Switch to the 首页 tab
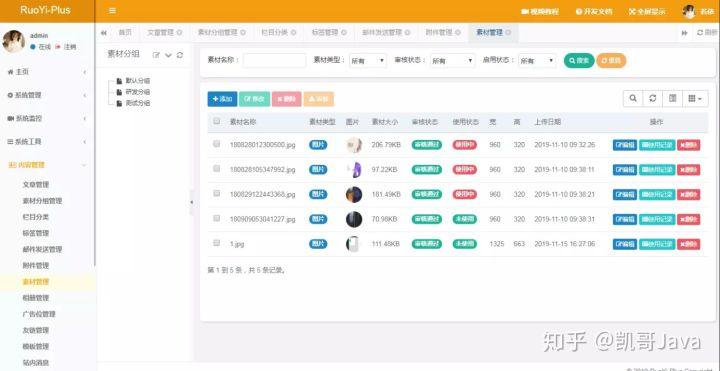 (x=125, y=33)
